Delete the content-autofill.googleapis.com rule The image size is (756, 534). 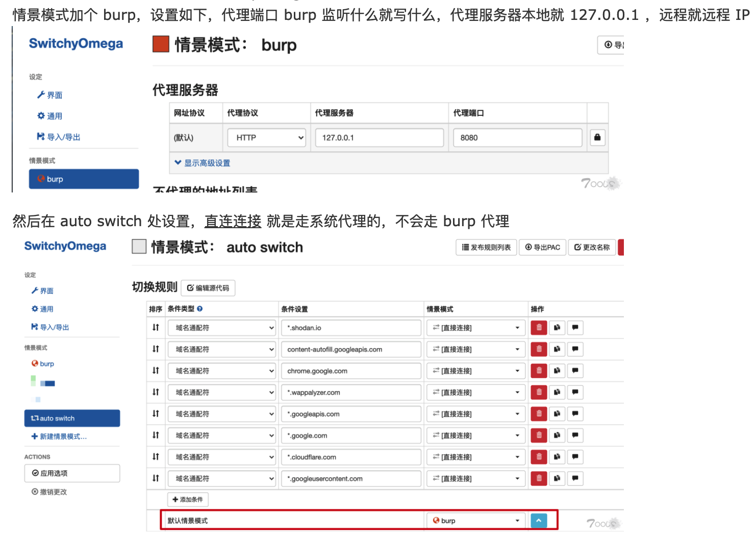pyautogui.click(x=539, y=349)
